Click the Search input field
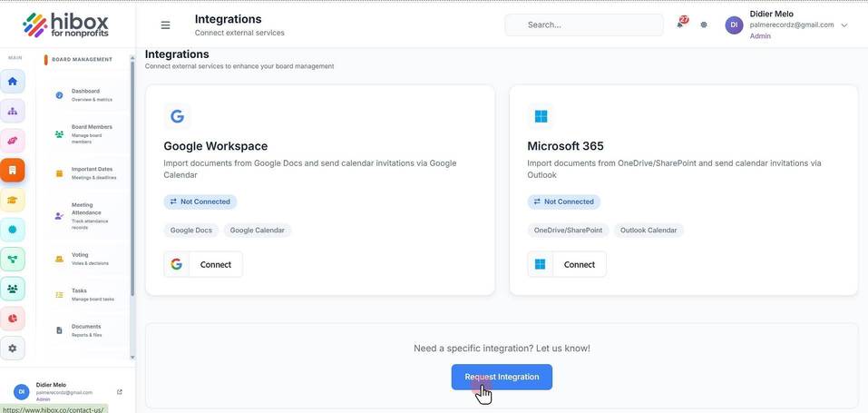 [584, 25]
